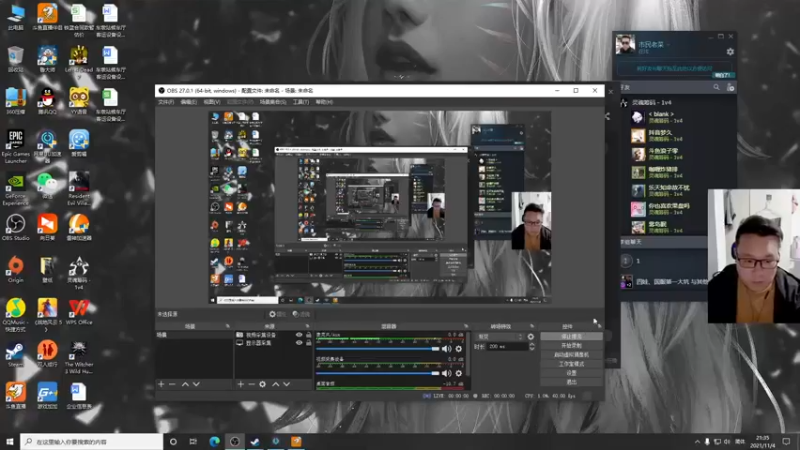Adjust Mic/Aux volume slider

click(378, 349)
